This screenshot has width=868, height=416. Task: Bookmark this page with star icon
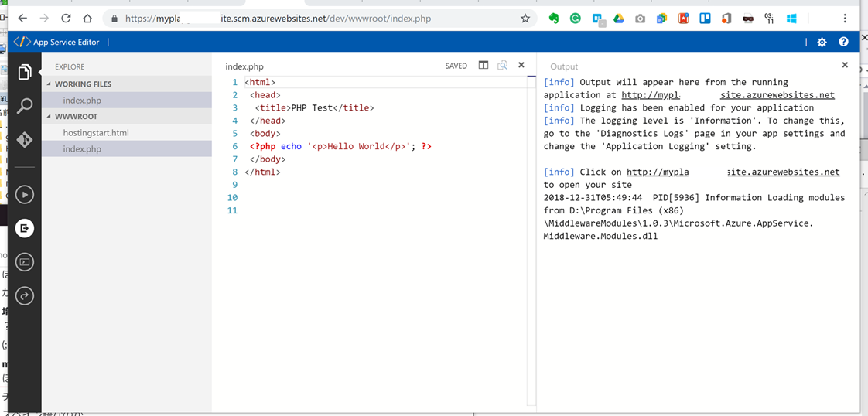coord(525,19)
